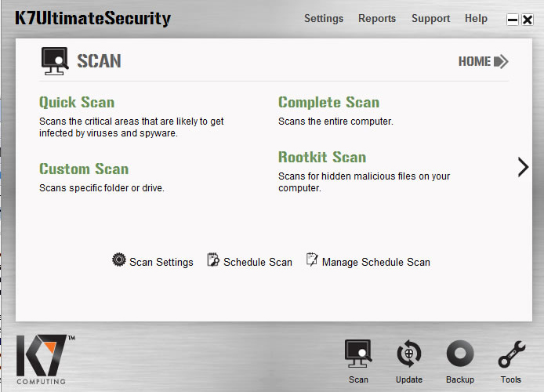Close the K7UltimateSecurity window

click(x=528, y=20)
